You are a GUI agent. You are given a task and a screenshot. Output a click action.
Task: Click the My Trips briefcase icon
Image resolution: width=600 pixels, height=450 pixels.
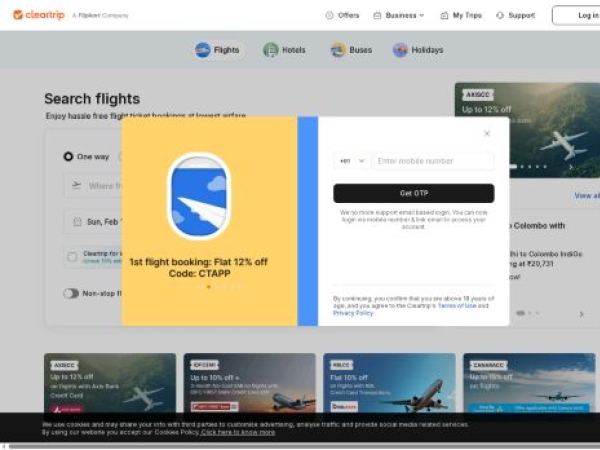(444, 16)
